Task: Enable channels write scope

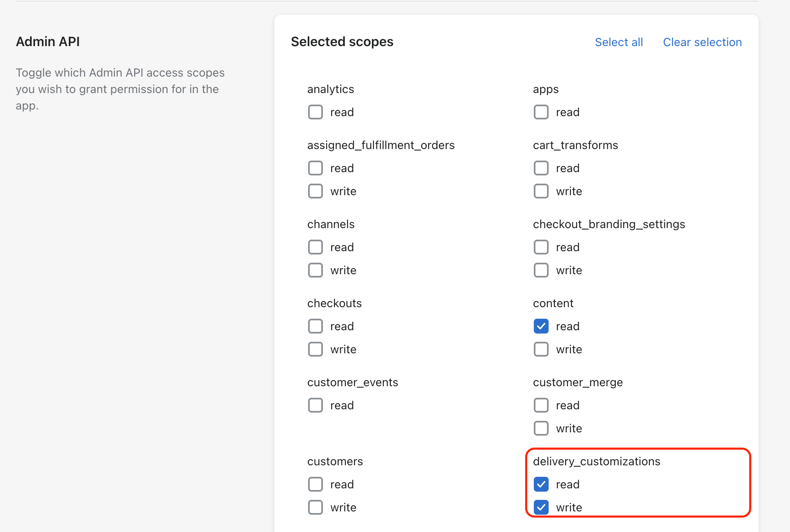Action: (x=316, y=270)
